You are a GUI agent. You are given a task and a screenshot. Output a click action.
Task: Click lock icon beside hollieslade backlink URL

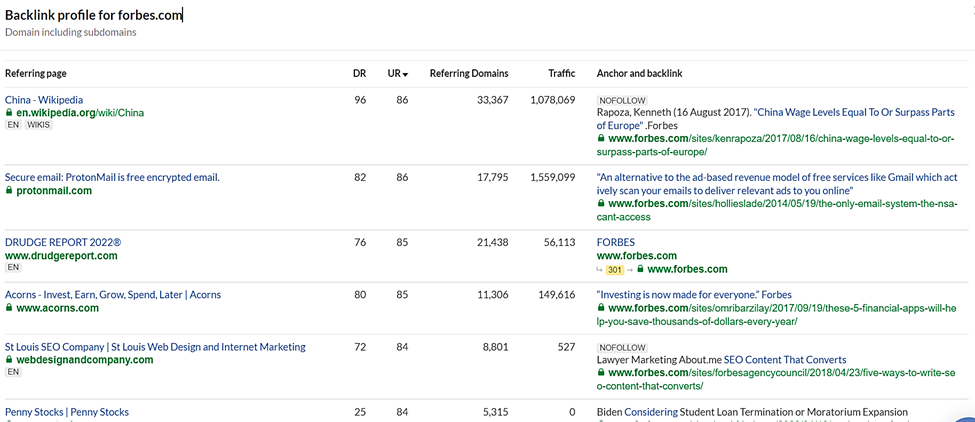tap(601, 204)
